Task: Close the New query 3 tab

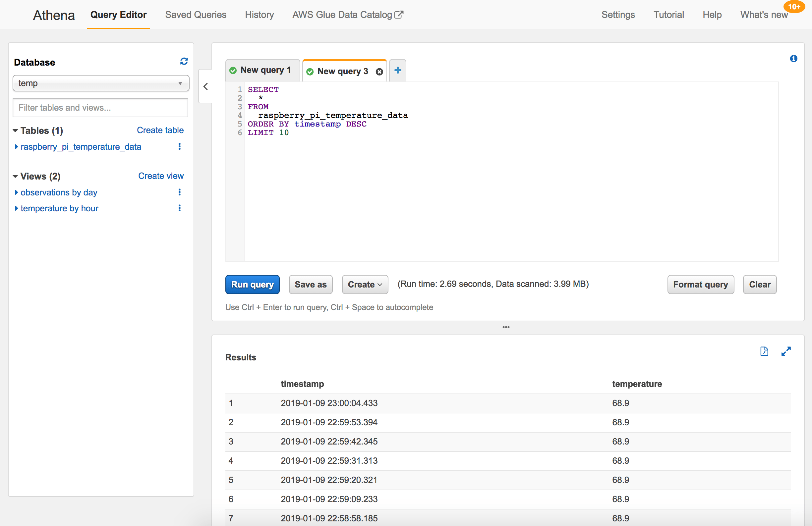Action: [x=379, y=72]
